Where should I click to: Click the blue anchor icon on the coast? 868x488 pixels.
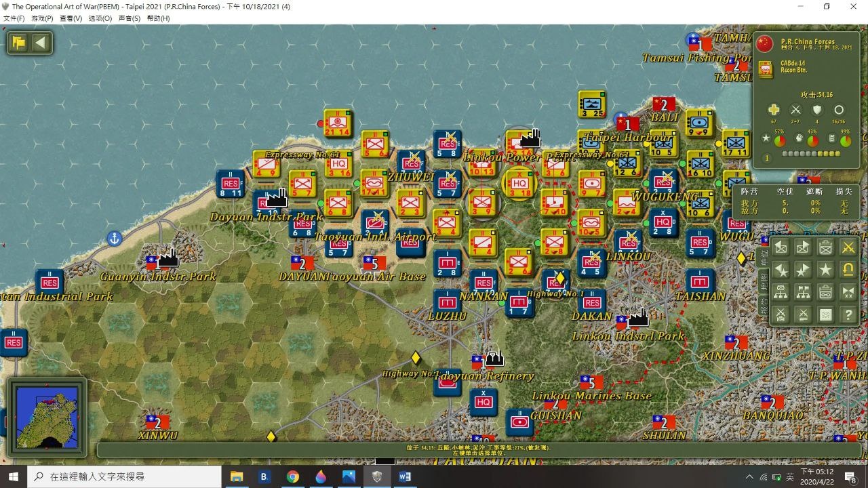(115, 239)
